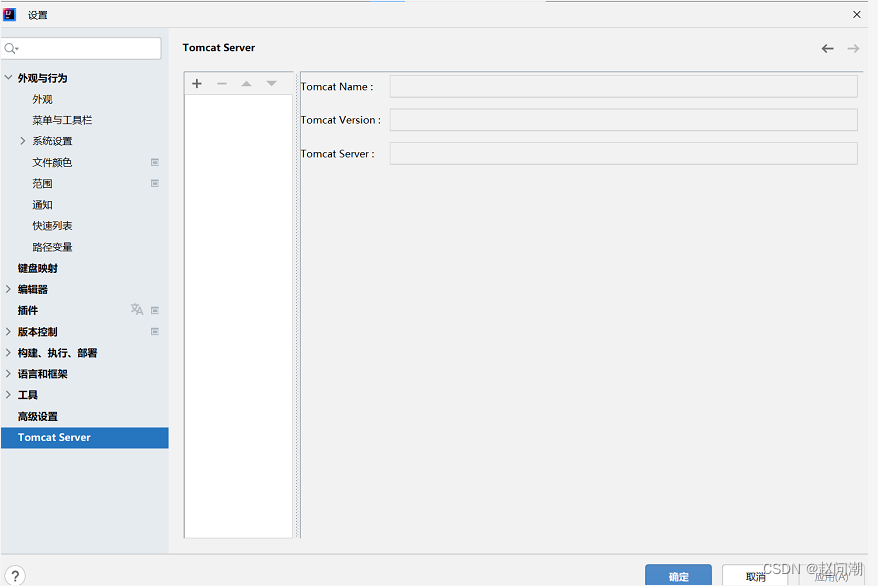Click the search magnifier icon in settings
878x586 pixels.
click(11, 49)
